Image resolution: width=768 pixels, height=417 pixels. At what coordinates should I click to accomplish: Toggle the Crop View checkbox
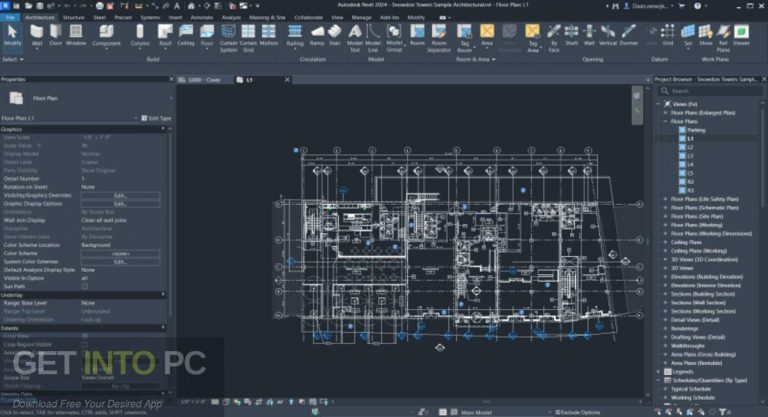click(x=85, y=336)
